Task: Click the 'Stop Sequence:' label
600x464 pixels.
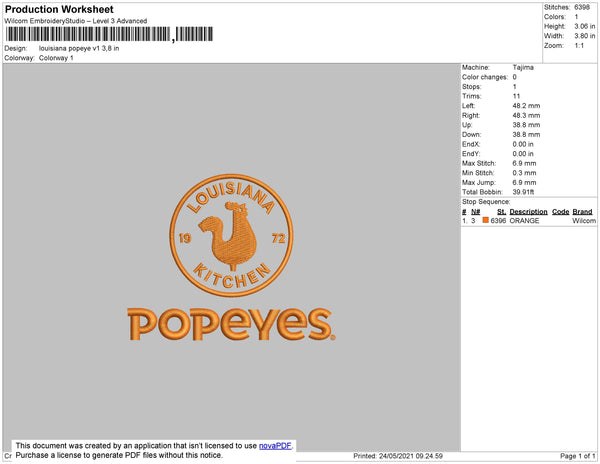Action: [x=486, y=202]
